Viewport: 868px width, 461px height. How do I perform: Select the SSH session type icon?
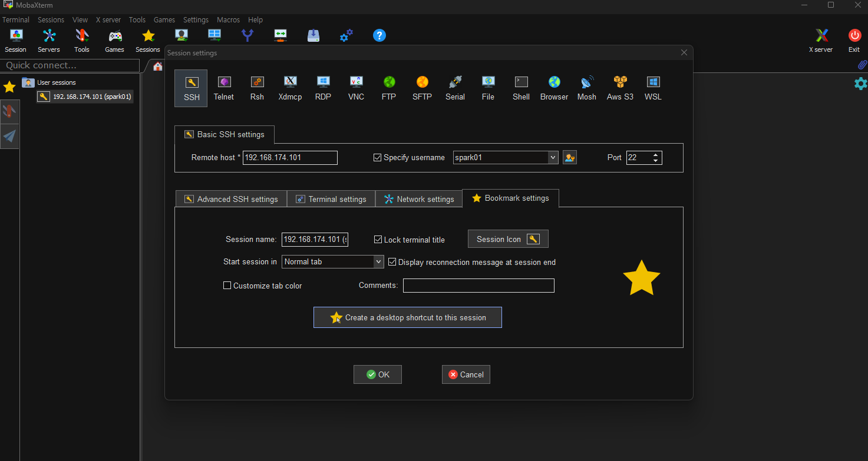click(191, 88)
